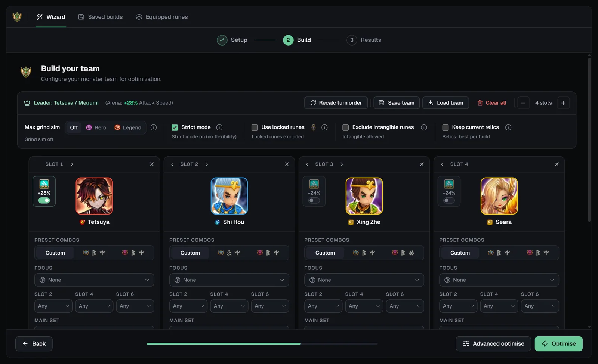Remove Seara from slot 4 with X
Image resolution: width=598 pixels, height=364 pixels.
[557, 164]
